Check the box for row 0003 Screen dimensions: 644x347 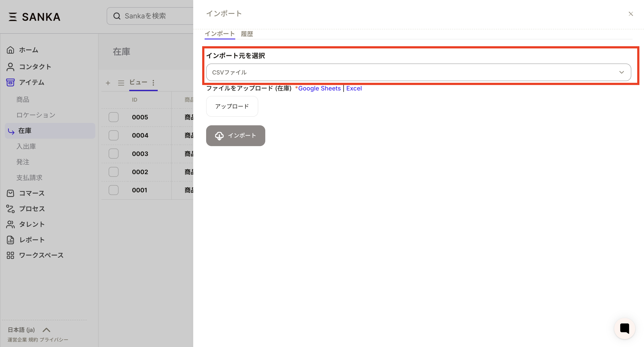tap(113, 154)
